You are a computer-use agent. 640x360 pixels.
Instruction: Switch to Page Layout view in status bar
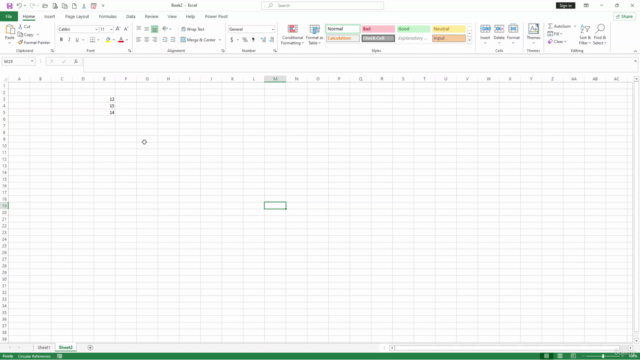pyautogui.click(x=560, y=356)
